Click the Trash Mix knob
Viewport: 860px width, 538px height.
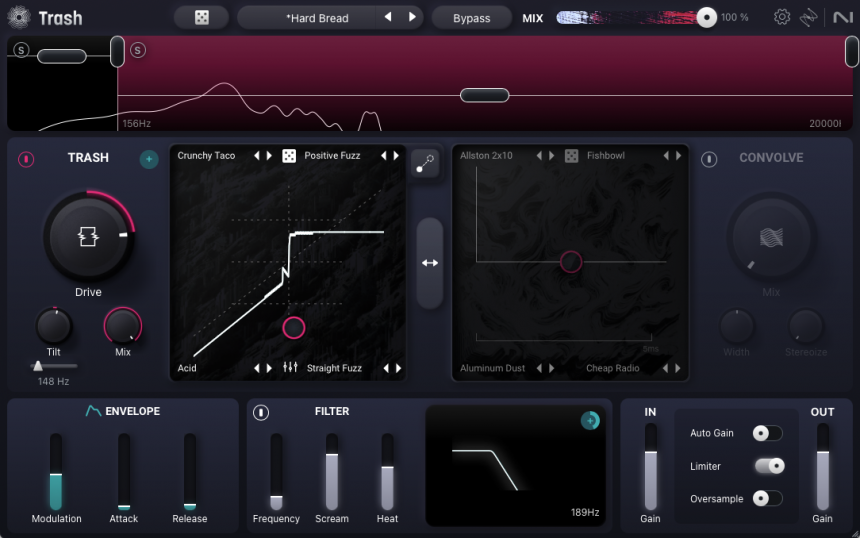tap(123, 326)
